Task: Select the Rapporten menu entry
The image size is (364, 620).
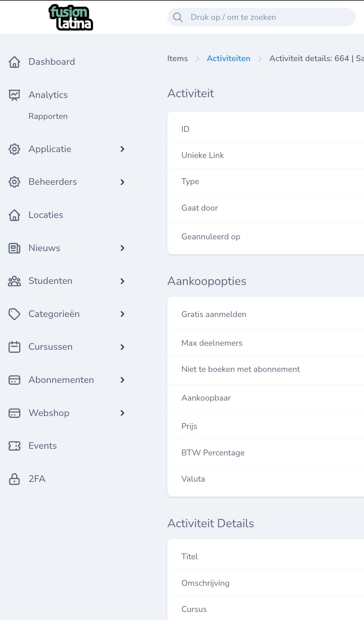Action: (x=48, y=116)
